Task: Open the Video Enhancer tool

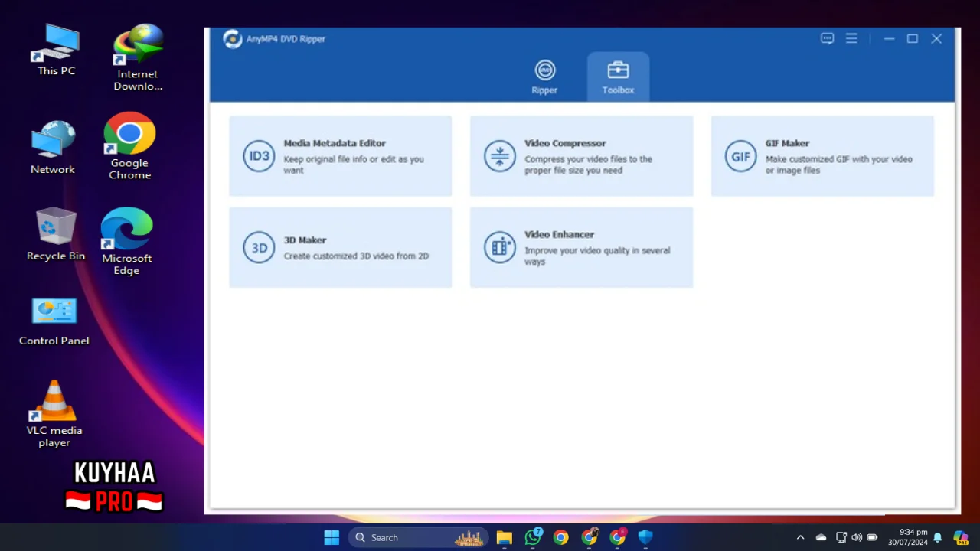Action: (582, 247)
